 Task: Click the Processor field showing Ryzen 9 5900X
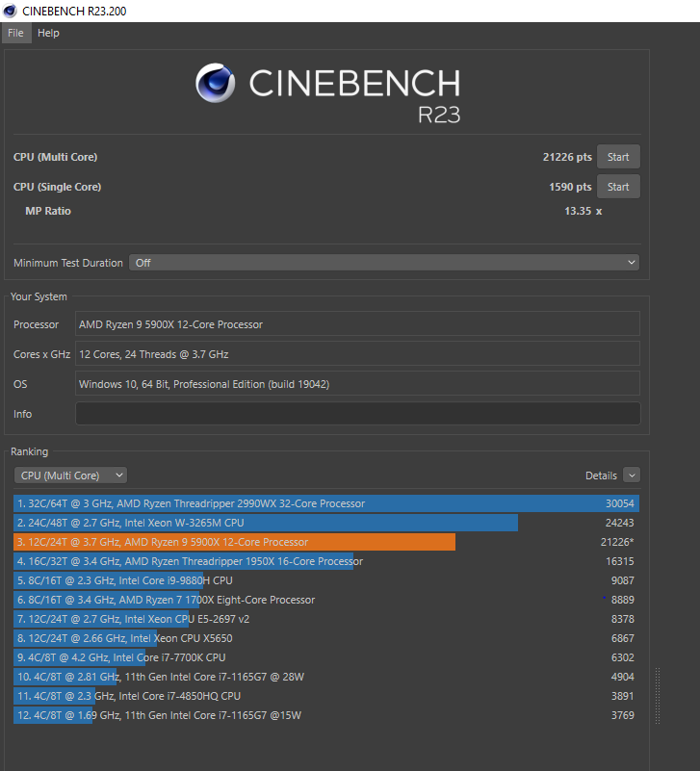pyautogui.click(x=357, y=324)
